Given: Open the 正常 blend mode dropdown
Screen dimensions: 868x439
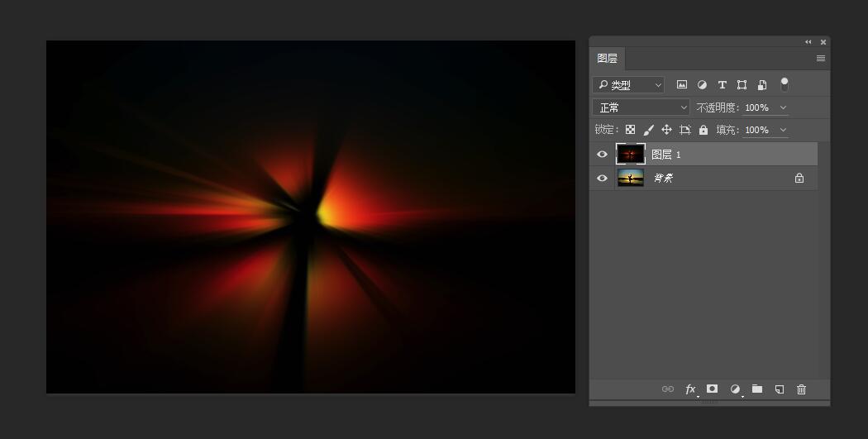Looking at the screenshot, I should [x=641, y=107].
